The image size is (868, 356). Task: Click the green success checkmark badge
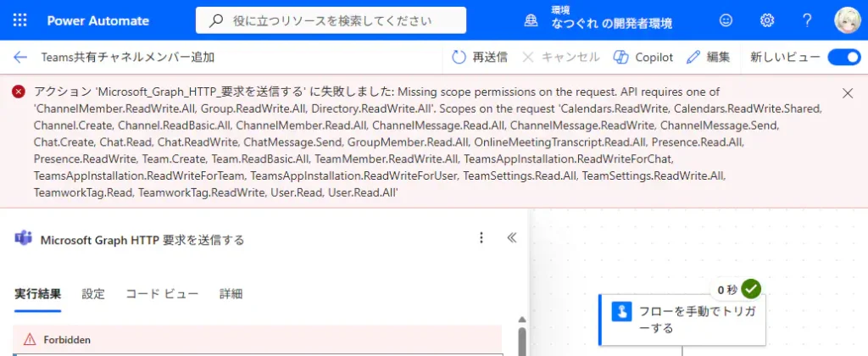coord(751,288)
